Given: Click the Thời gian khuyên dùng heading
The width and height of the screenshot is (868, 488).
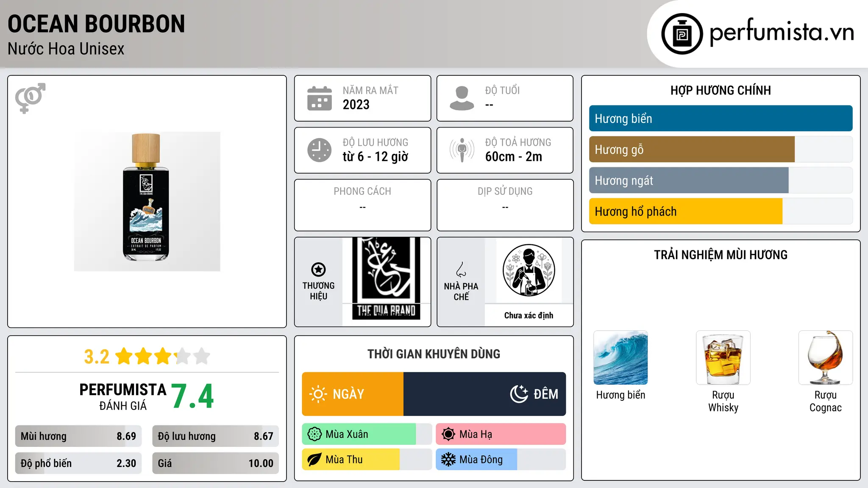Looking at the screenshot, I should pos(434,354).
